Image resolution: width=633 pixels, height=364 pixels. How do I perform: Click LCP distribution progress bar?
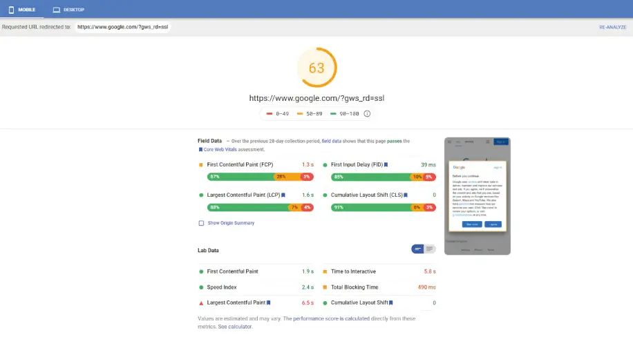[261, 207]
